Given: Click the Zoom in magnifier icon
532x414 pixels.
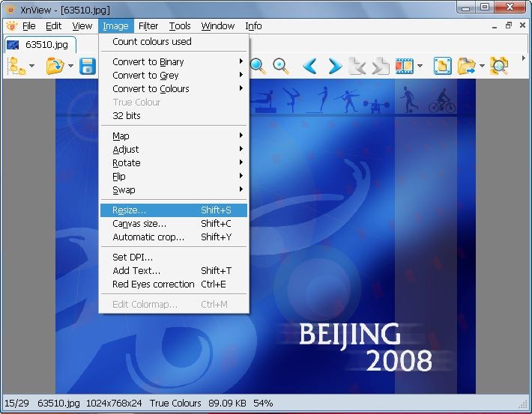Looking at the screenshot, I should pyautogui.click(x=258, y=66).
